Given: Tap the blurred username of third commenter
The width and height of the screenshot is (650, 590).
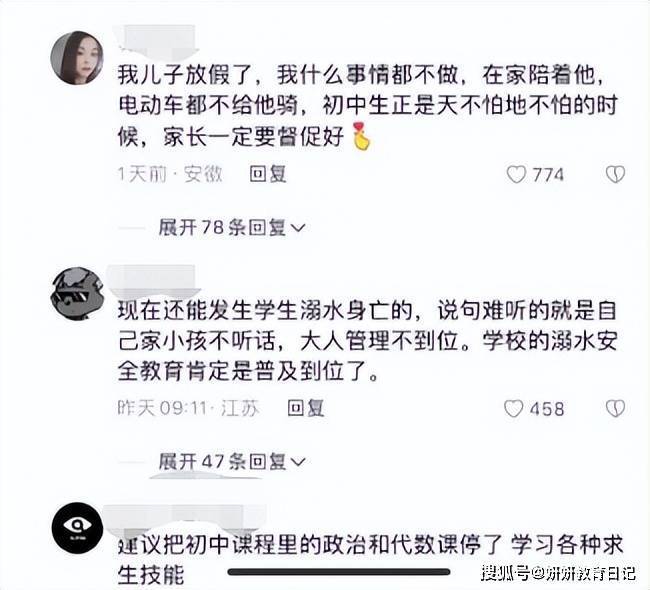Looking at the screenshot, I should click(x=182, y=519).
